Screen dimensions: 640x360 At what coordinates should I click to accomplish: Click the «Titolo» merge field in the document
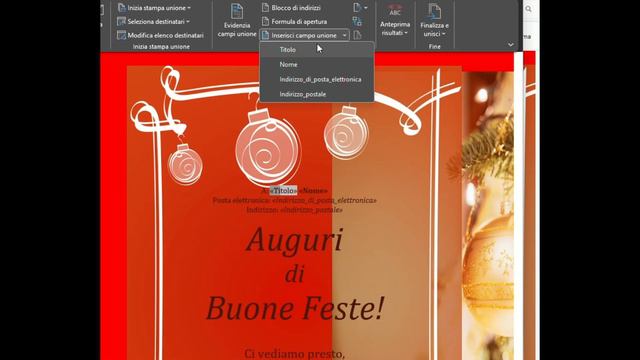click(283, 191)
